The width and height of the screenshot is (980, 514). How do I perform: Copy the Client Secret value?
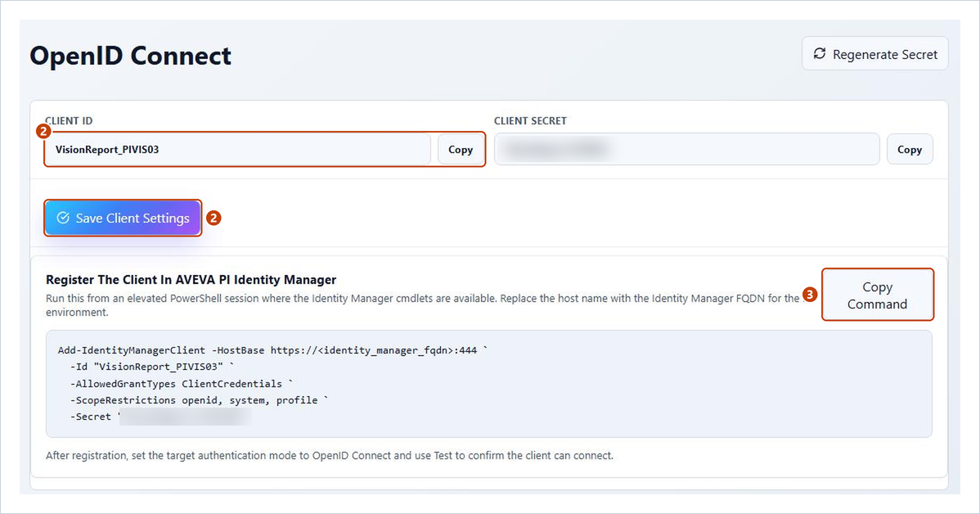coord(910,150)
